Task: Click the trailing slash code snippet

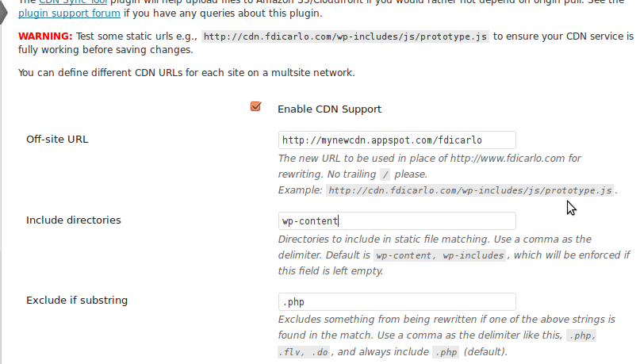Action: 385,174
